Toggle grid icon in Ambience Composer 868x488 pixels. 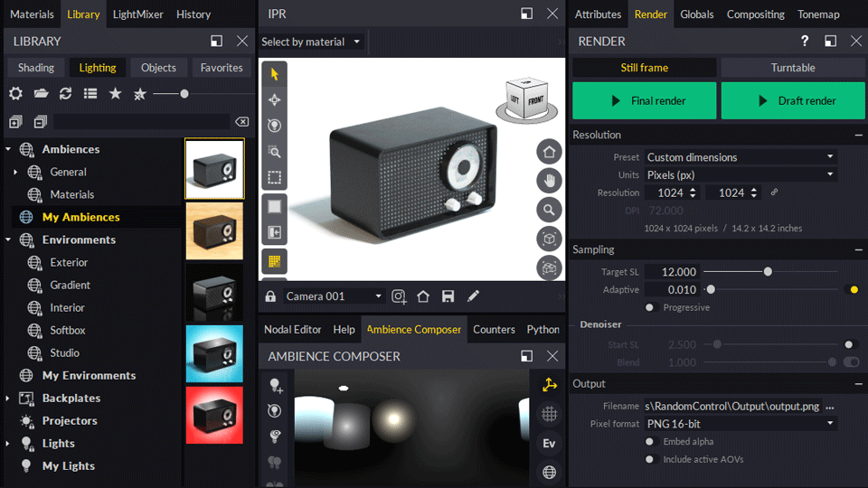pyautogui.click(x=549, y=414)
